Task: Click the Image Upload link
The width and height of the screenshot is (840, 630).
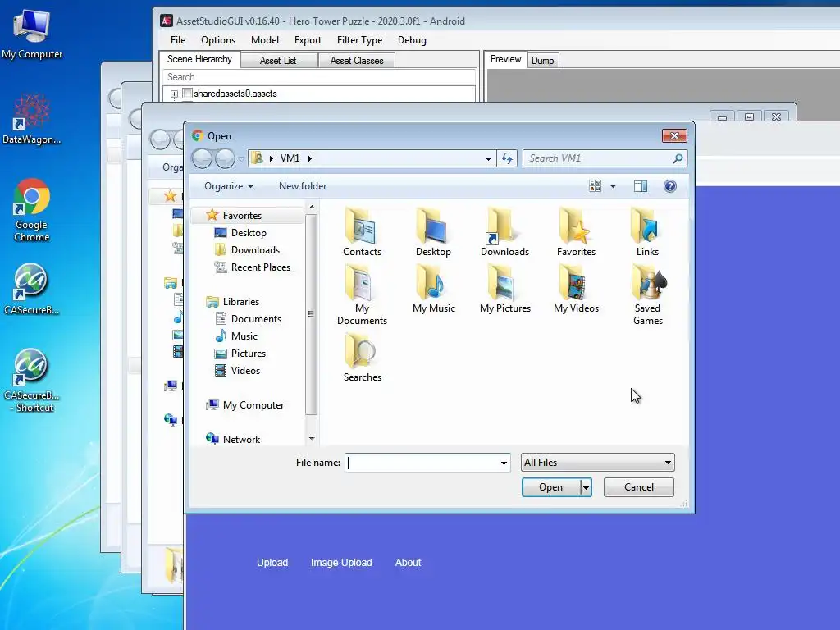Action: pos(341,563)
